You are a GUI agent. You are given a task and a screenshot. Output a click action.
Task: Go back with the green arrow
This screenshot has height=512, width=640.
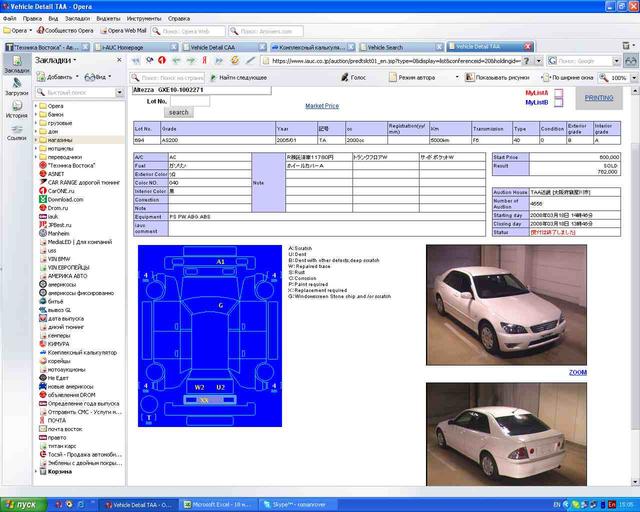[x=176, y=60]
